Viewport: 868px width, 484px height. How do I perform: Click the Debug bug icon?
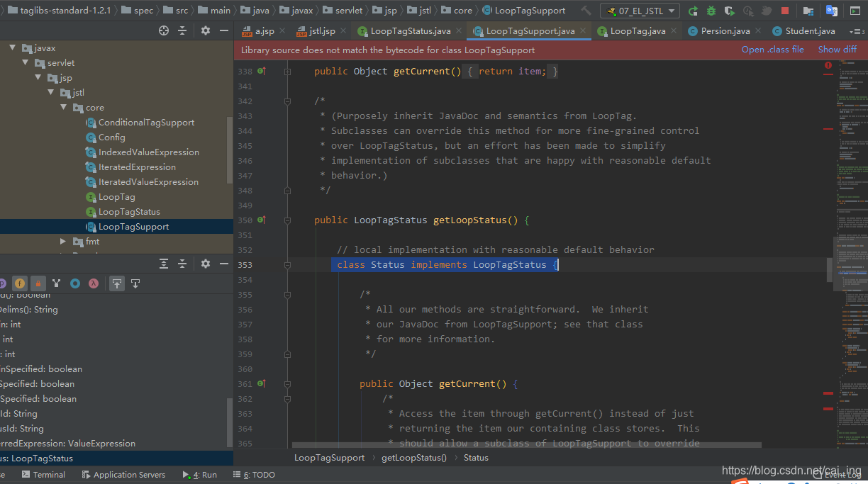(x=711, y=11)
